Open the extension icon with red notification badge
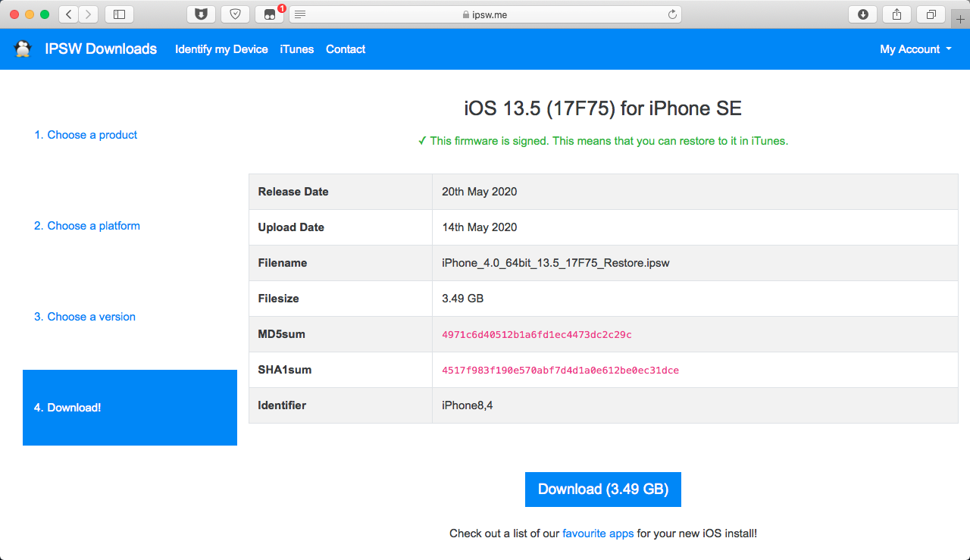The width and height of the screenshot is (970, 560). 269,14
